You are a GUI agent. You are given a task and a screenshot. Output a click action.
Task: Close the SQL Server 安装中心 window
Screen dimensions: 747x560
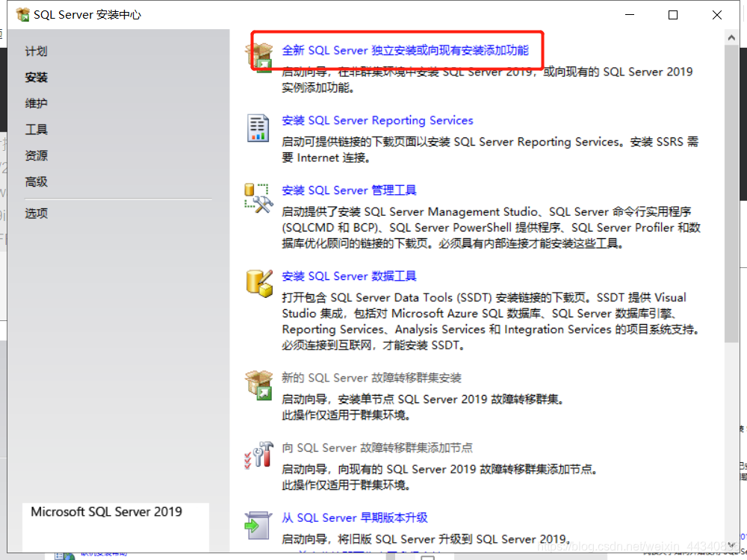[x=716, y=15]
